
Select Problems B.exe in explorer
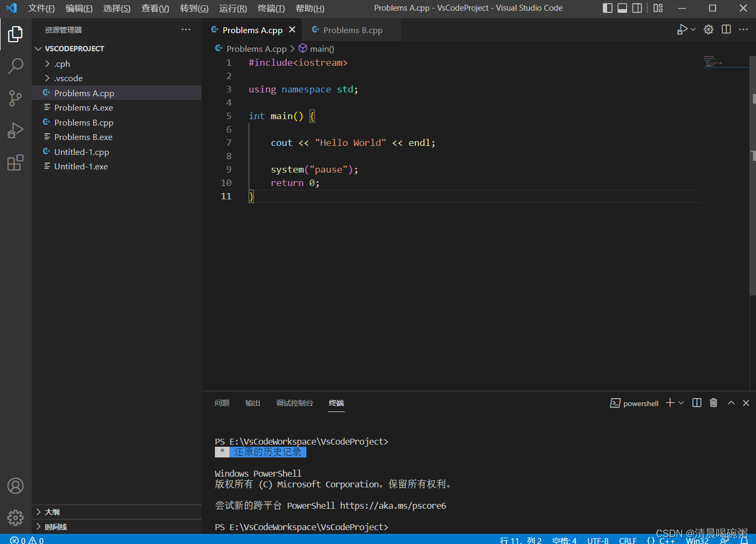click(x=117, y=137)
